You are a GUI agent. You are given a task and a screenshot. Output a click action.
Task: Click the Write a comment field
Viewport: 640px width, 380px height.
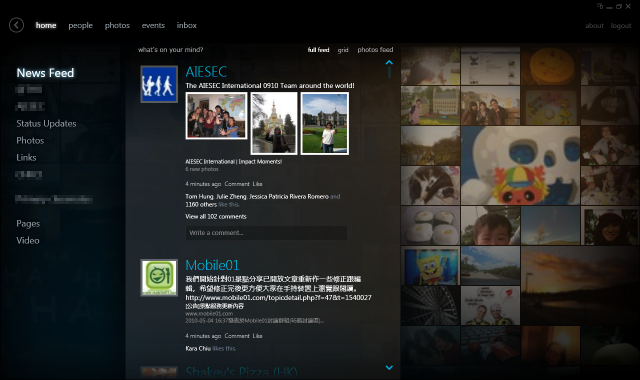point(266,233)
